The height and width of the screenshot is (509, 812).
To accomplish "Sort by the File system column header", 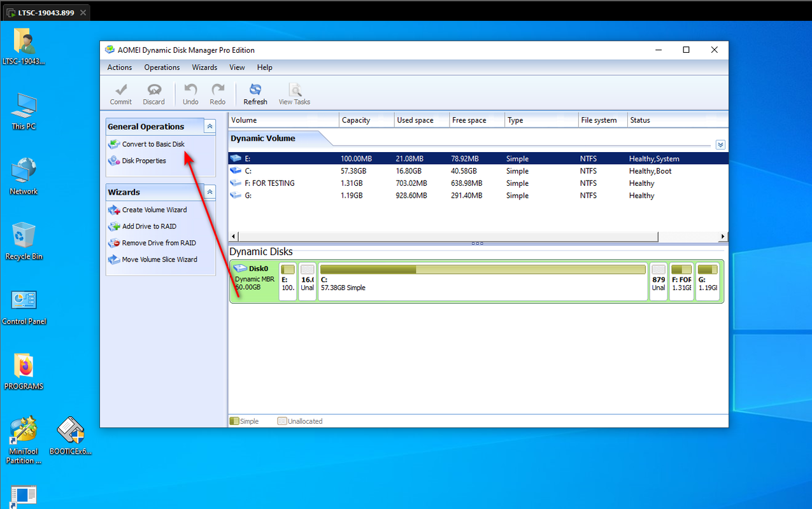I will tap(602, 120).
